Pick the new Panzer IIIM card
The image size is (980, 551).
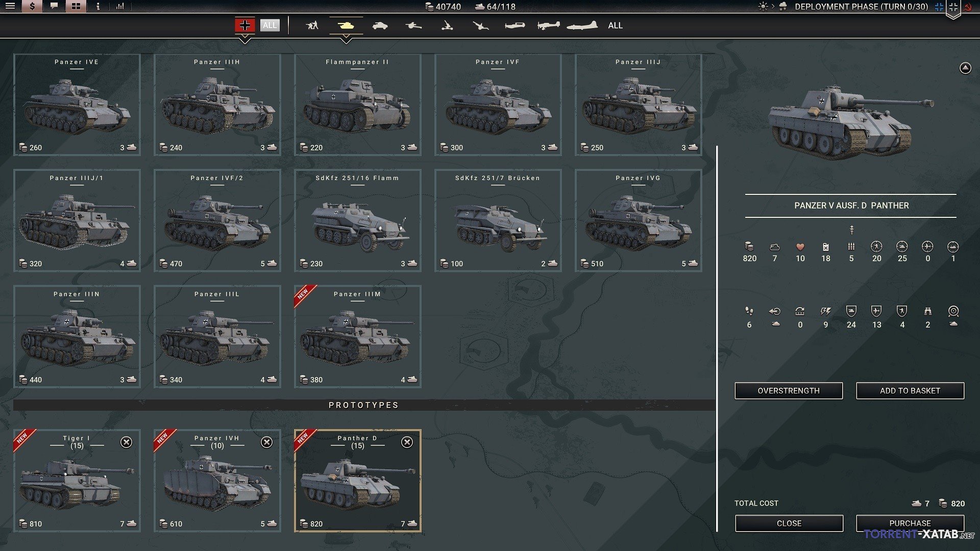pos(358,336)
